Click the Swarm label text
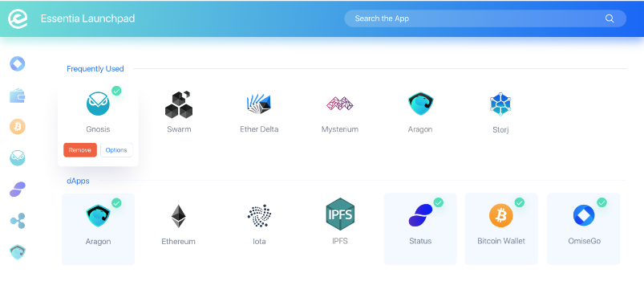 pos(179,129)
